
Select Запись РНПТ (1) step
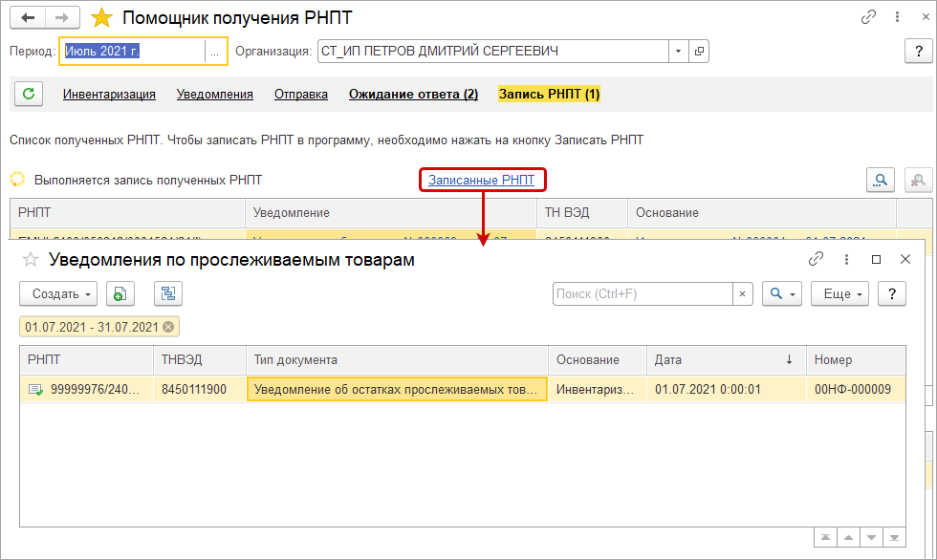(549, 95)
